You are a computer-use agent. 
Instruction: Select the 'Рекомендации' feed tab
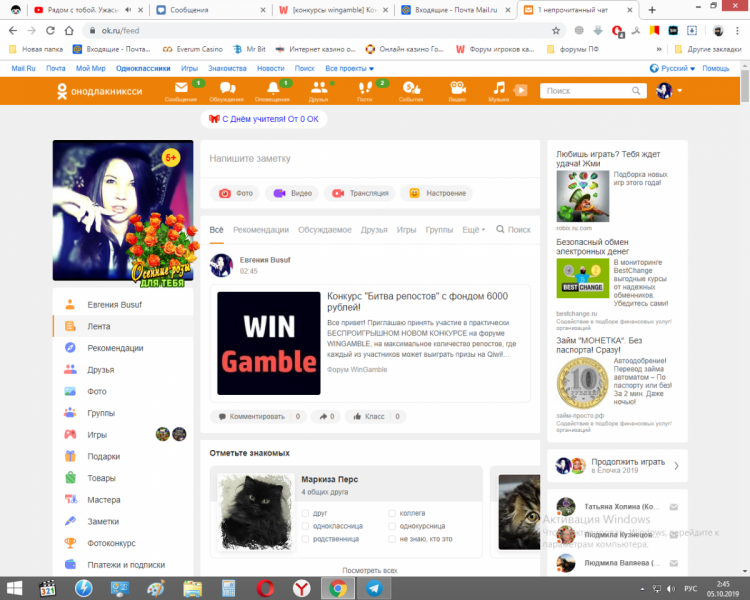pos(261,230)
